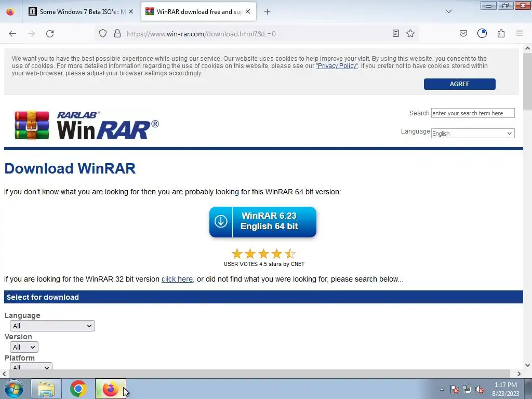The width and height of the screenshot is (532, 399).
Task: Reload the WinRAR download page
Action: point(50,34)
